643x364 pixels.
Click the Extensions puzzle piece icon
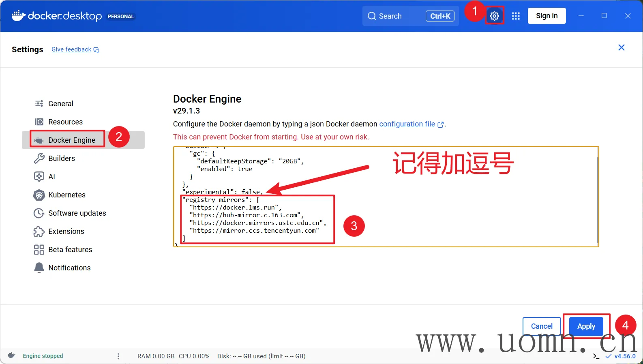[x=39, y=231]
